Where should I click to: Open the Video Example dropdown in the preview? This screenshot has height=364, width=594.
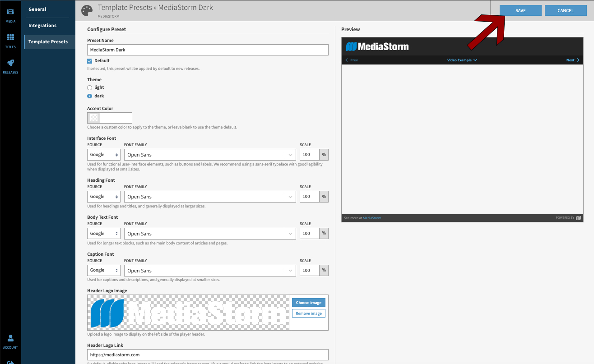tap(462, 60)
